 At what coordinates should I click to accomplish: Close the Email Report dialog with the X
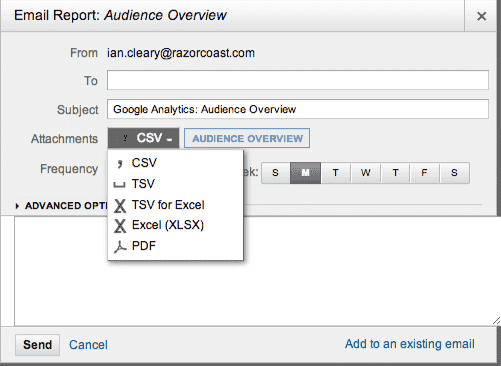pyautogui.click(x=481, y=16)
